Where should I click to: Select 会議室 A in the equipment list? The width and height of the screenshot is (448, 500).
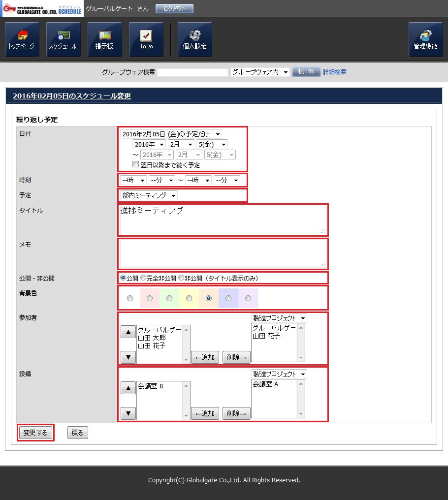tap(266, 384)
